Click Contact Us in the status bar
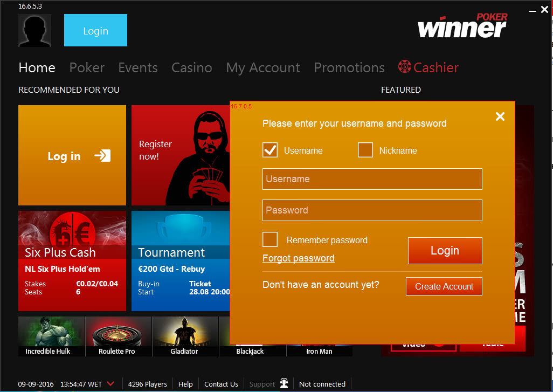 [x=221, y=384]
